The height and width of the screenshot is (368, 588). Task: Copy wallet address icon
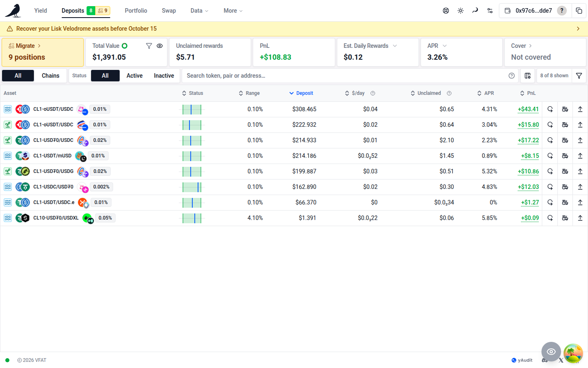coord(579,11)
